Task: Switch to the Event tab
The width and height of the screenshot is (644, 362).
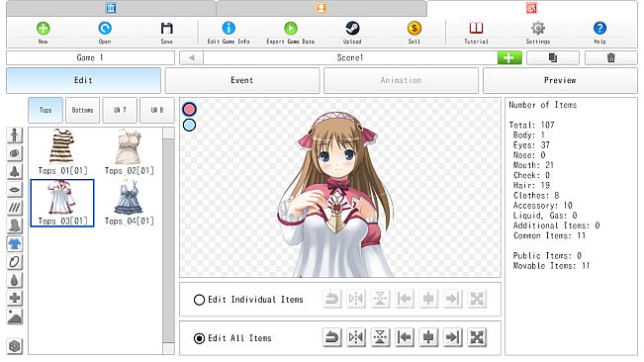Action: click(x=242, y=80)
